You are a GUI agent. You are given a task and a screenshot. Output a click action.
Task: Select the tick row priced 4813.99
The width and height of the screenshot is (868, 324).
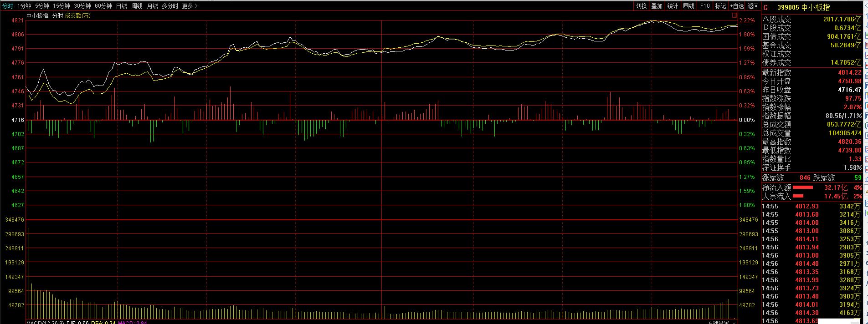pos(812,280)
